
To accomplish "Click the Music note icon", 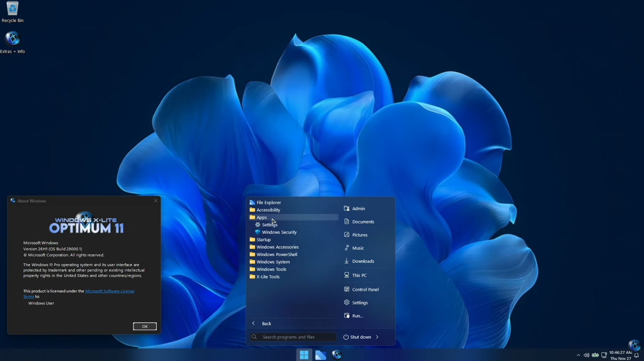I will click(x=347, y=248).
